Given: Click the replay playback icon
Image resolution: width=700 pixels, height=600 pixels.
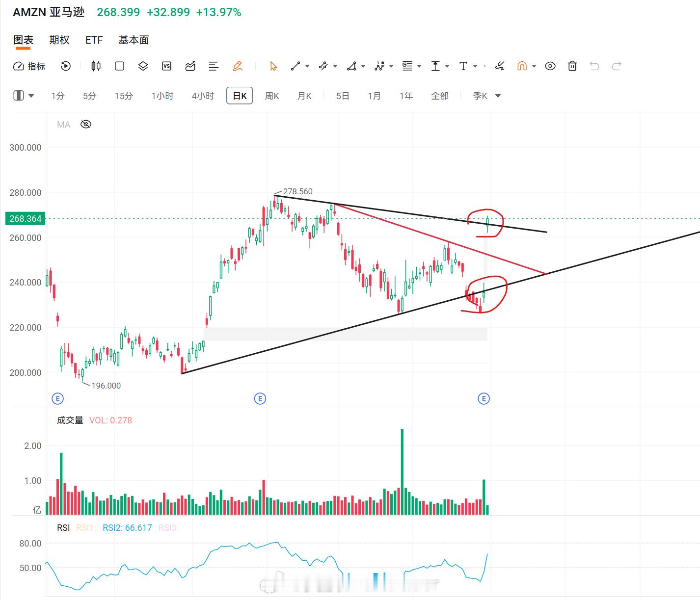Looking at the screenshot, I should pyautogui.click(x=66, y=66).
